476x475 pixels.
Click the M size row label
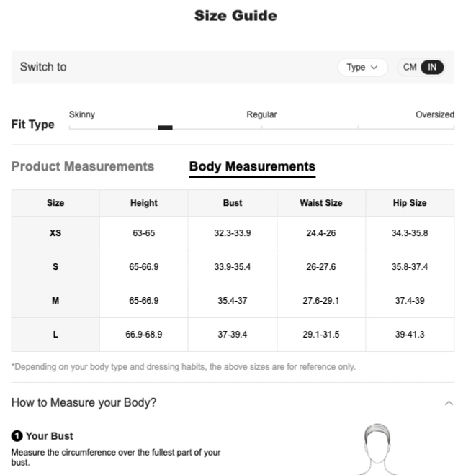pyautogui.click(x=55, y=301)
